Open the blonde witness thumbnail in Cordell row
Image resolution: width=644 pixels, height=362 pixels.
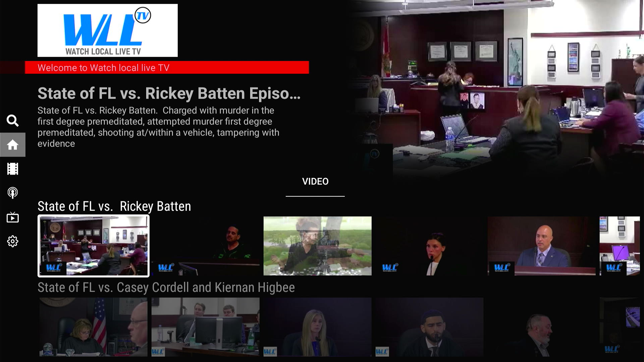(318, 326)
